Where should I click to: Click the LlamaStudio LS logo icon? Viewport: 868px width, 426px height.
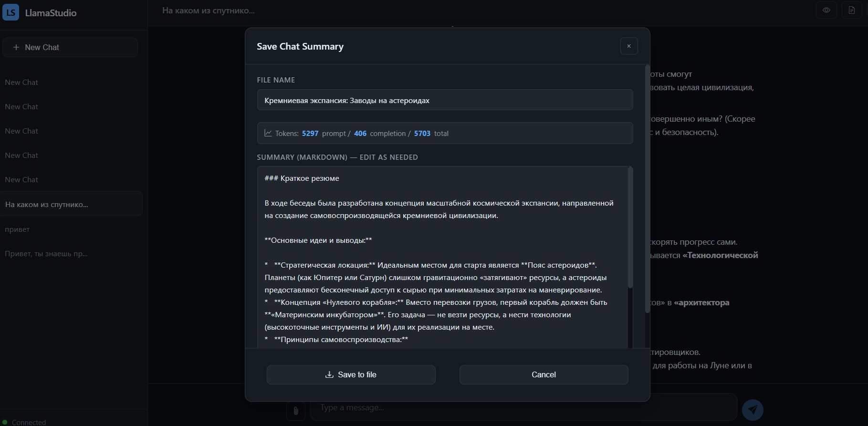10,12
